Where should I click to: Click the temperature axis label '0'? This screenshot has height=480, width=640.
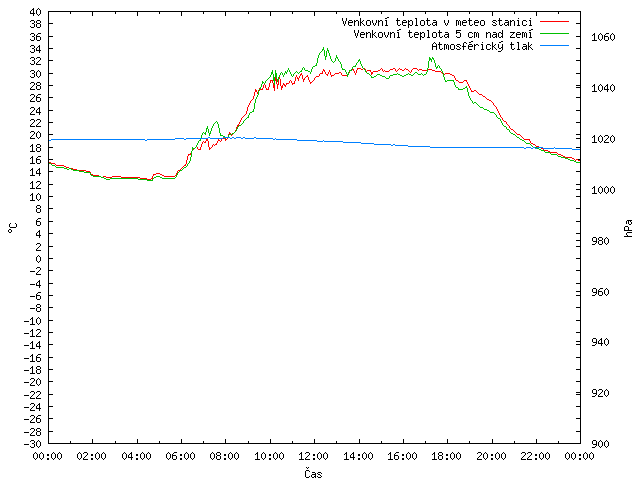39,259
